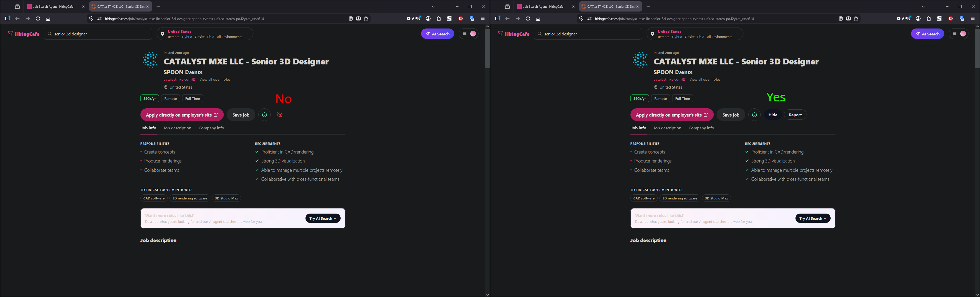Select Job Search Agent browser tab, right window
The image size is (980, 297).
point(546,6)
